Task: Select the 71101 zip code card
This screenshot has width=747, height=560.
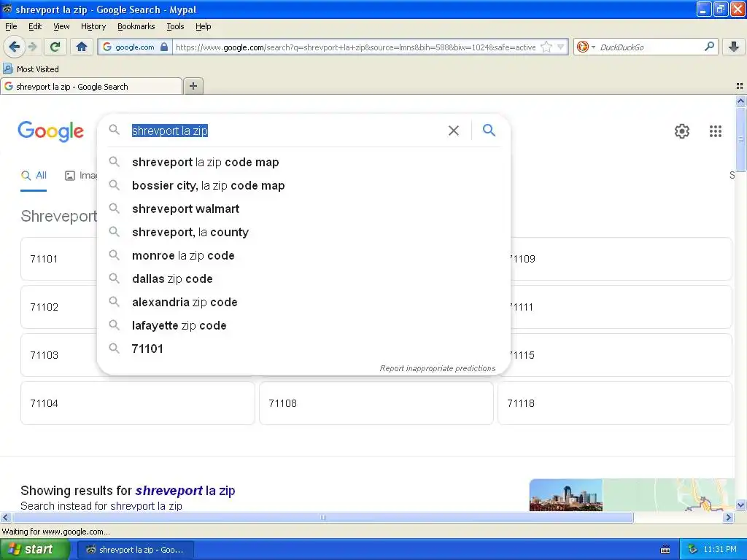Action: 58,259
